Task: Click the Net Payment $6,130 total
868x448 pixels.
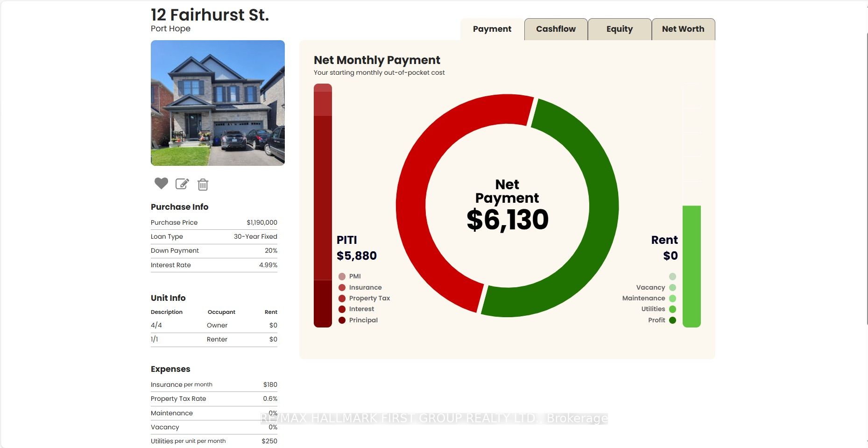Action: tap(508, 220)
